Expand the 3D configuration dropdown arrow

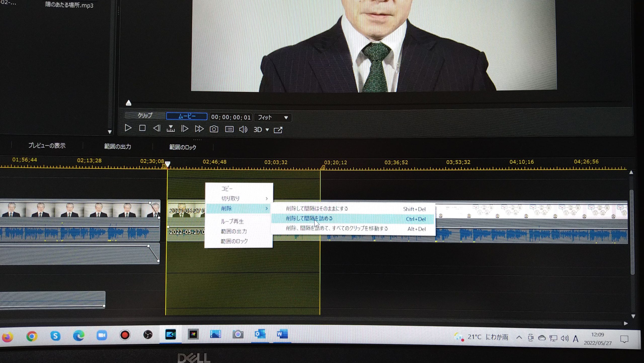click(x=267, y=130)
